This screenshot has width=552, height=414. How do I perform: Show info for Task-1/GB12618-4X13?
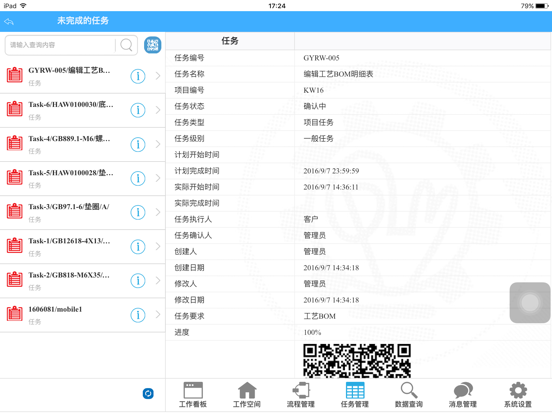pos(138,246)
